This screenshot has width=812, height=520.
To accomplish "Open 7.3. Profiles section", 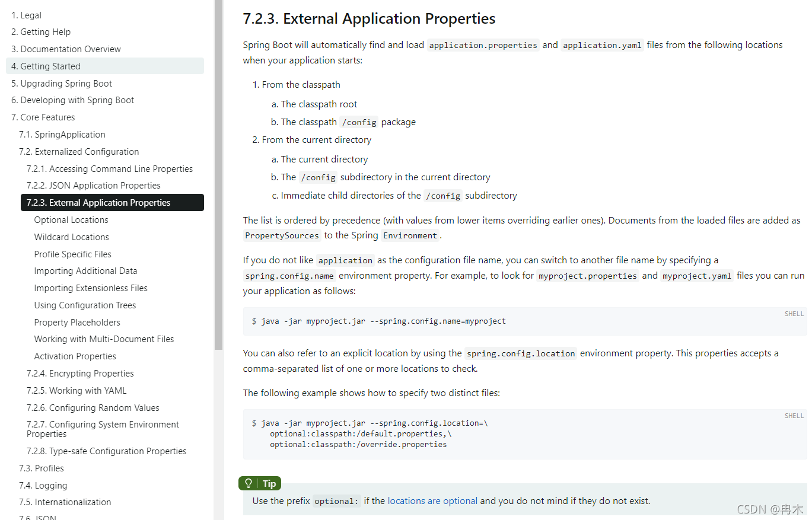I will pyautogui.click(x=42, y=468).
